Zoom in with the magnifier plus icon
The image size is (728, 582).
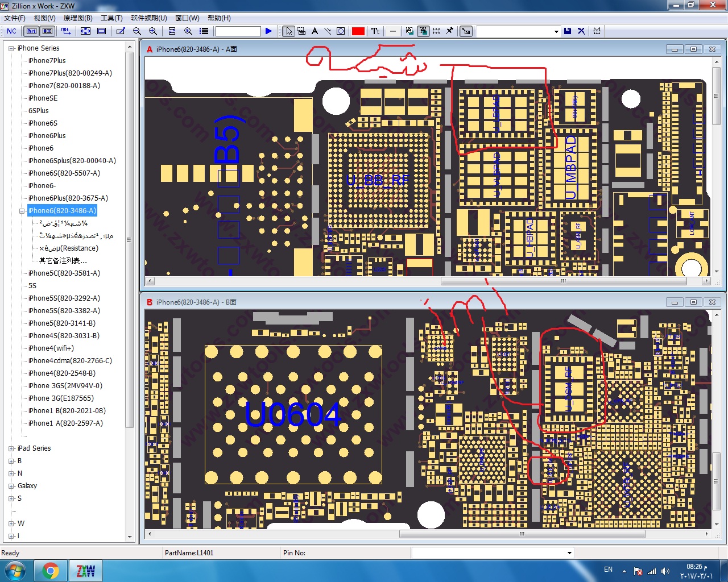[x=153, y=31]
